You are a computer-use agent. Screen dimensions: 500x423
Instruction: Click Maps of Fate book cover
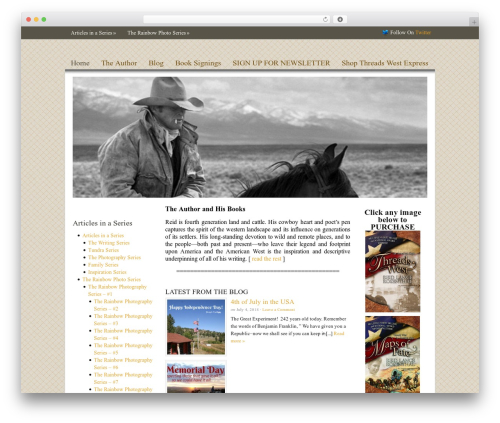(392, 354)
